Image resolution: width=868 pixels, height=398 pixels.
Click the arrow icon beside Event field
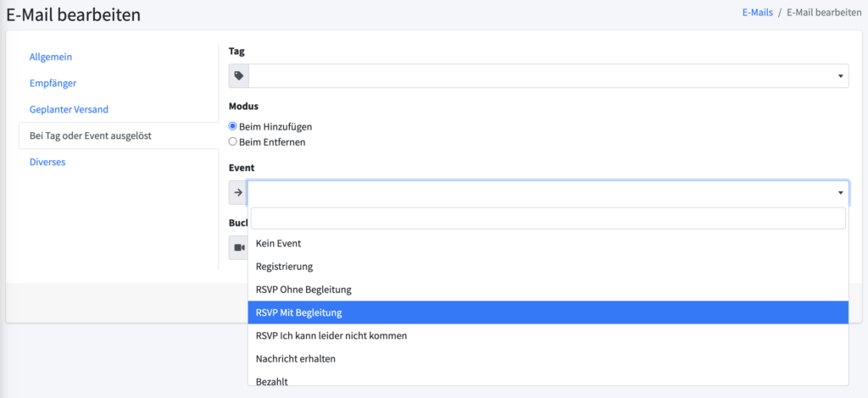(238, 193)
